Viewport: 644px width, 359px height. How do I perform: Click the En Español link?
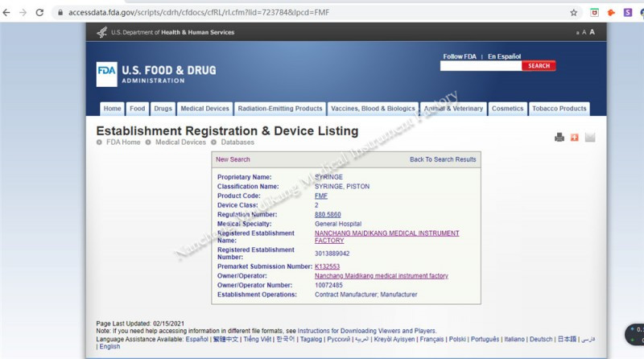click(x=505, y=56)
